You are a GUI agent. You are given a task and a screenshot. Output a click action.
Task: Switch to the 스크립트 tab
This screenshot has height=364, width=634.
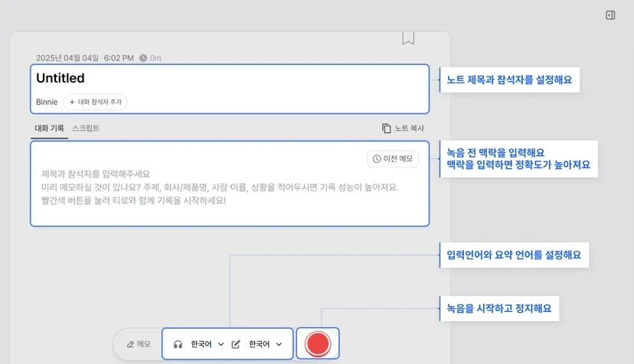86,128
